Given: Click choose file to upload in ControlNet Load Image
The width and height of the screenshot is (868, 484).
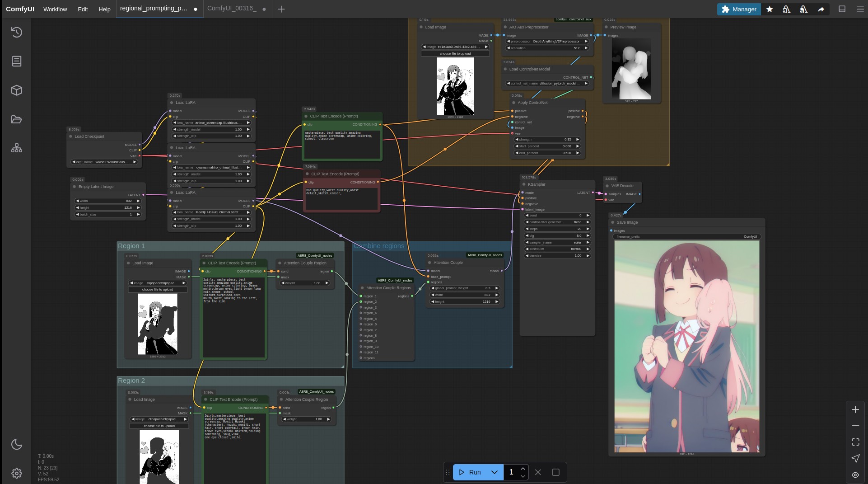Looking at the screenshot, I should click(x=455, y=54).
